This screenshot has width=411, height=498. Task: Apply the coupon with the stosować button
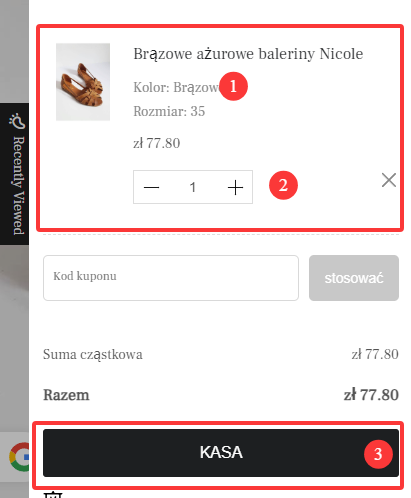(354, 278)
